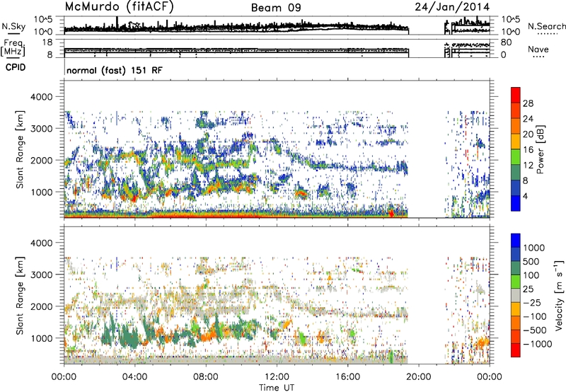Click 'normal (fast) 151 RF' text

point(115,70)
